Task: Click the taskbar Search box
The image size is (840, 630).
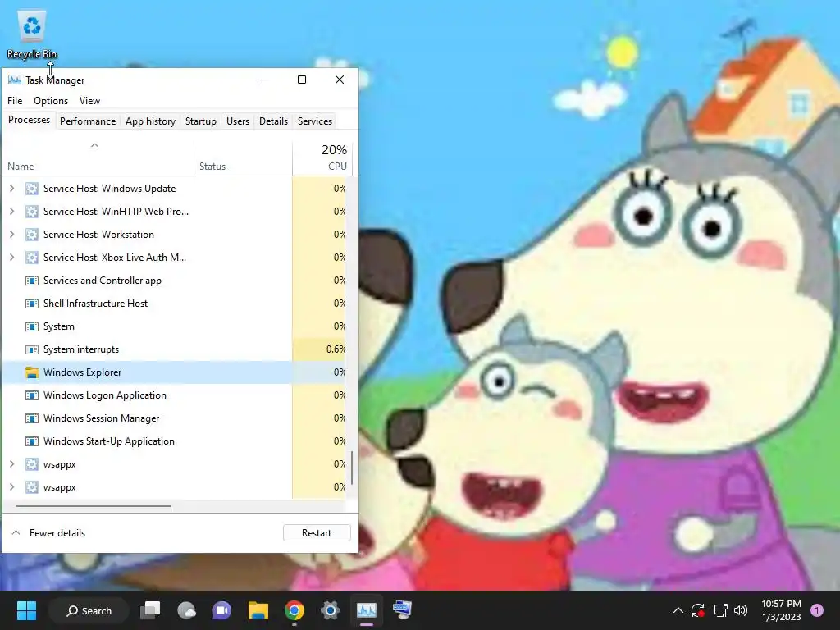Action: click(89, 610)
